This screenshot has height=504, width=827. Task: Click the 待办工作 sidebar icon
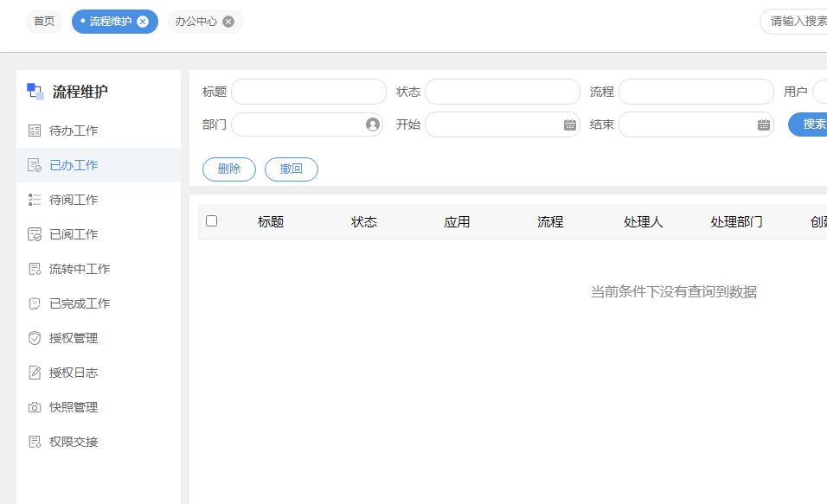35,131
